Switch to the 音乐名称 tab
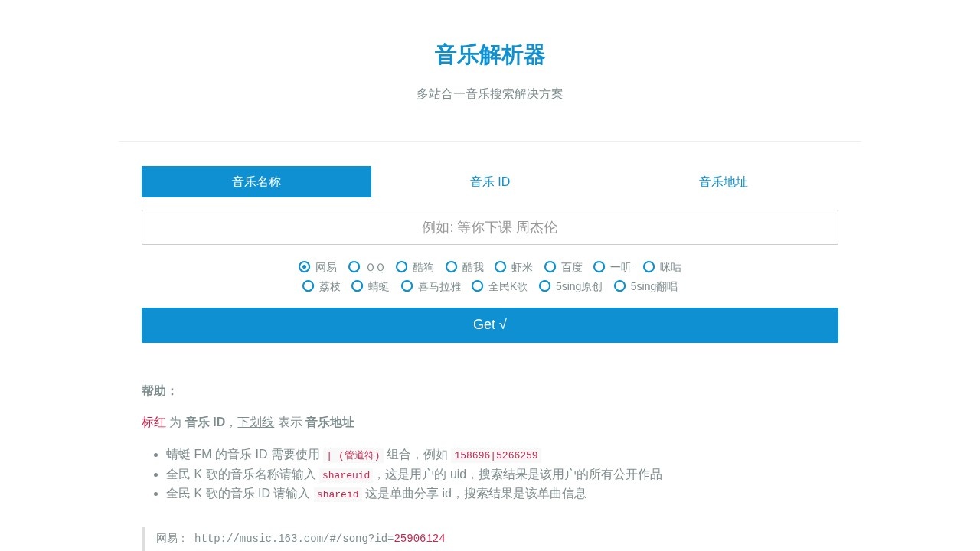Image resolution: width=980 pixels, height=551 pixels. (x=256, y=181)
